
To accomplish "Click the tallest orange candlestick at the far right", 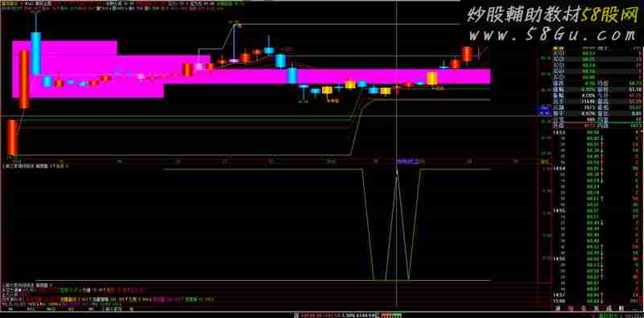I will coord(467,54).
